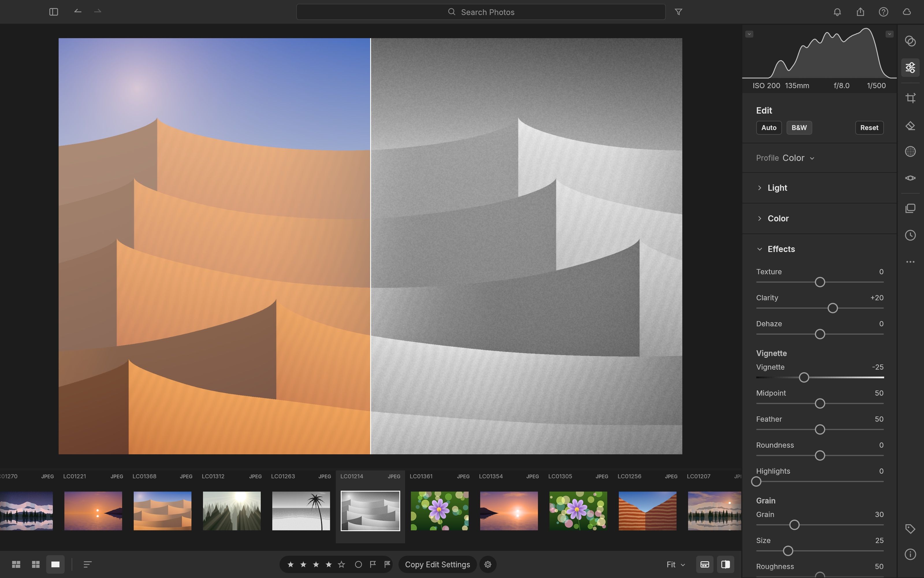
Task: Click the share/export icon
Action: [860, 12]
